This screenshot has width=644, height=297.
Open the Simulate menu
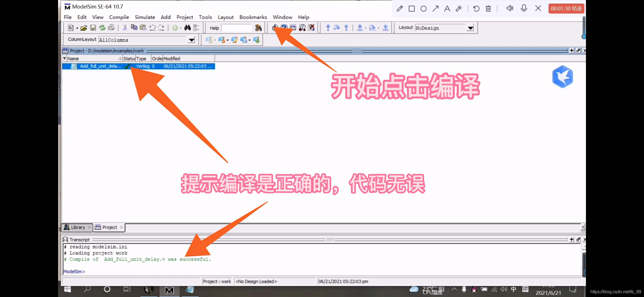click(145, 17)
